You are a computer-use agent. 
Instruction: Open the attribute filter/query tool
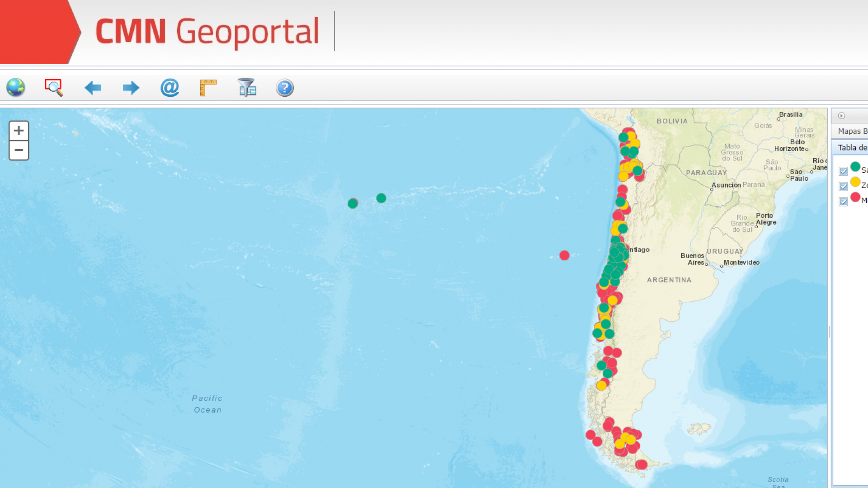click(x=246, y=87)
